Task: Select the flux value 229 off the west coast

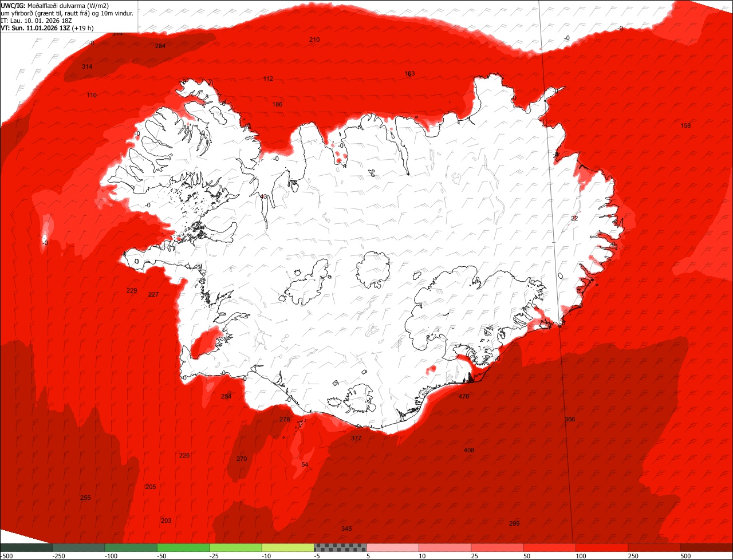Action: pyautogui.click(x=132, y=290)
